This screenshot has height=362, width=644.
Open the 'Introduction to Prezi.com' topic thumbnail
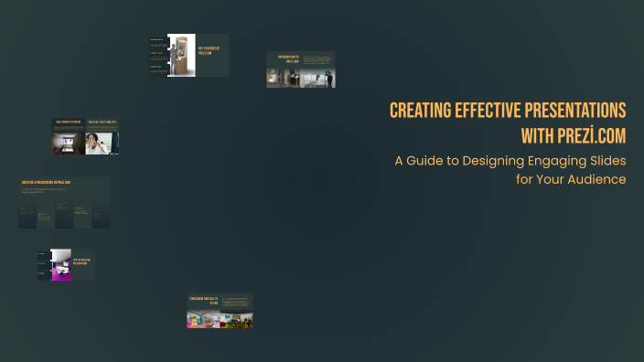tap(301, 69)
